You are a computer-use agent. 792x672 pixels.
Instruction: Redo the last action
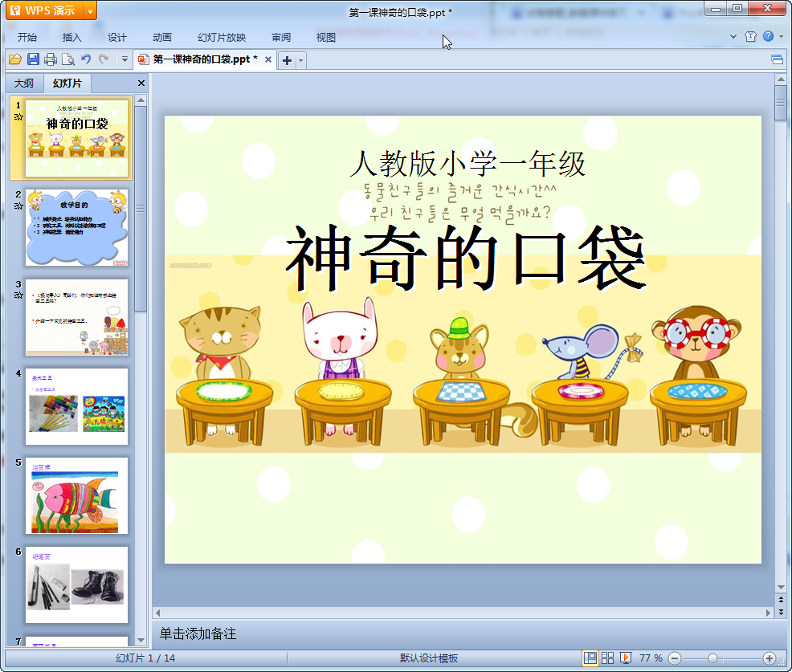click(x=104, y=59)
